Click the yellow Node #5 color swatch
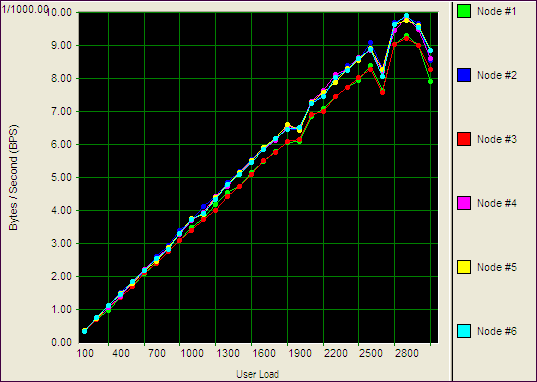 point(464,267)
